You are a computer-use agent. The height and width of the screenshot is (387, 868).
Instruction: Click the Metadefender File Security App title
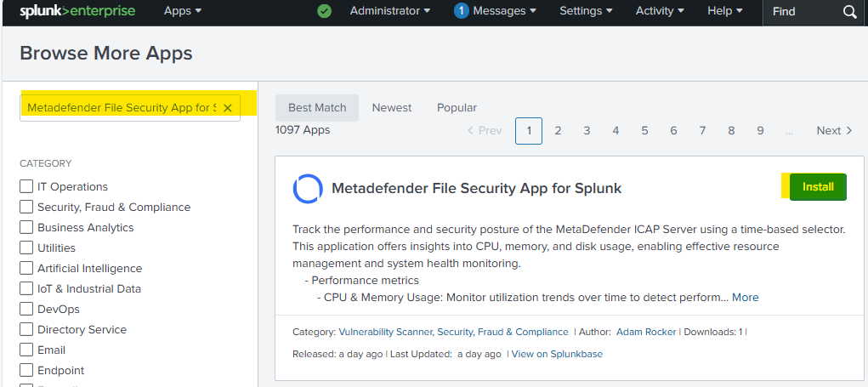point(477,188)
